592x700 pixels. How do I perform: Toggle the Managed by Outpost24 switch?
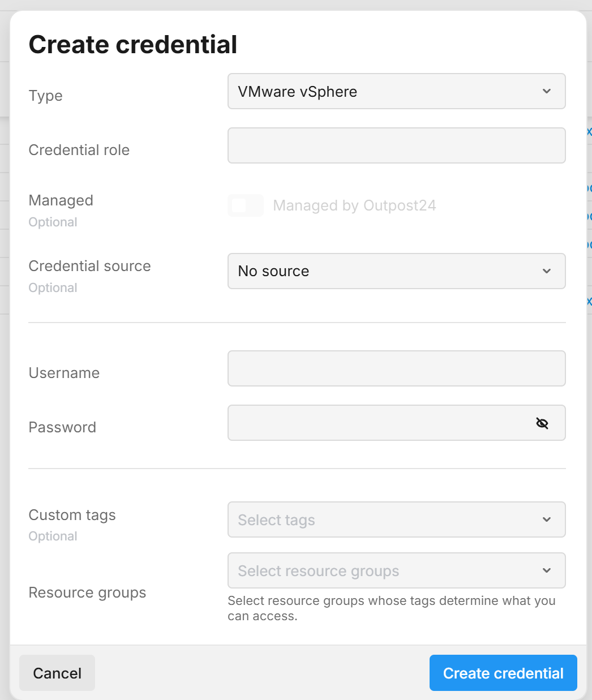[x=246, y=205]
